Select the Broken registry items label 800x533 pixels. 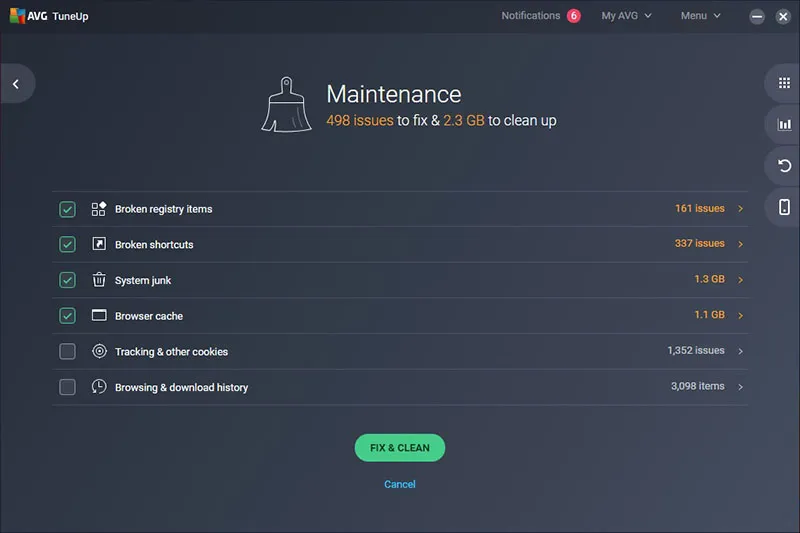click(163, 209)
